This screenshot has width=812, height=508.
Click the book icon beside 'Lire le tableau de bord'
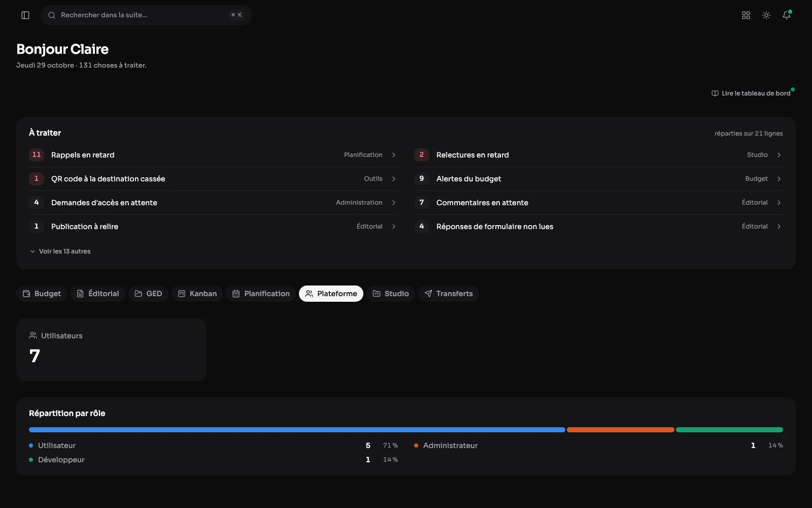715,93
